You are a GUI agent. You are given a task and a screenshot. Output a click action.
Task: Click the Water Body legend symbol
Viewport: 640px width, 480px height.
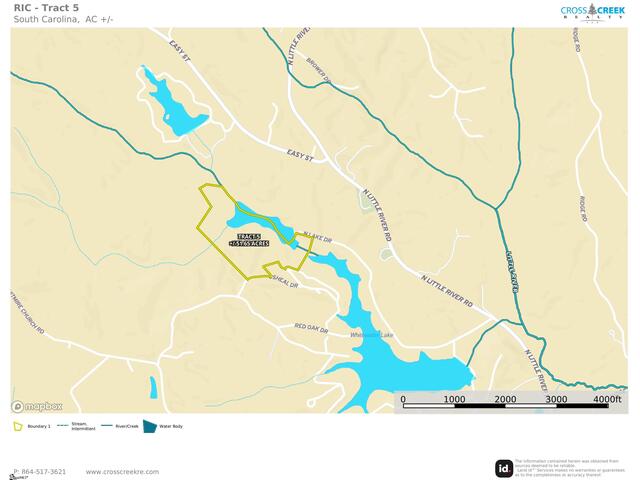coord(150,426)
